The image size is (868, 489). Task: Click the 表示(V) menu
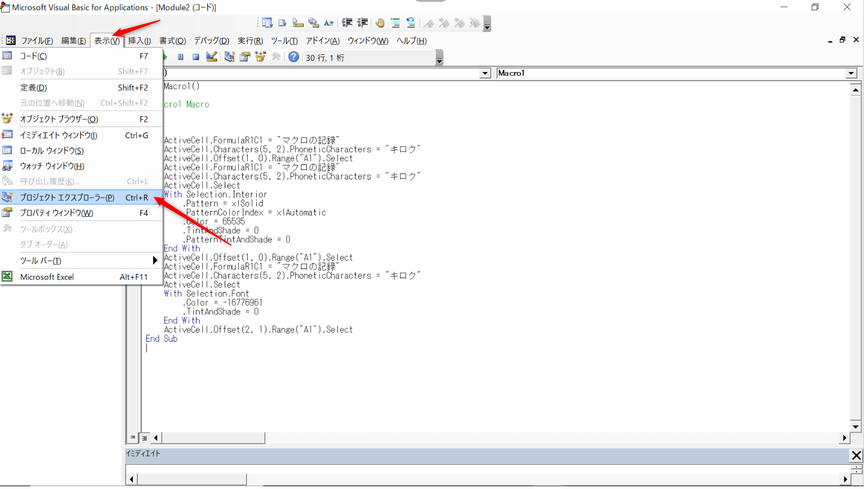click(x=107, y=41)
